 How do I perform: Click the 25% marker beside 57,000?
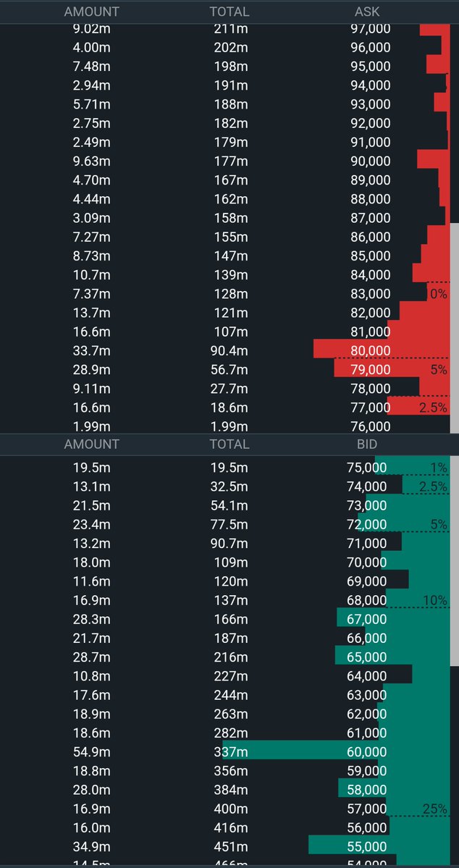(435, 809)
